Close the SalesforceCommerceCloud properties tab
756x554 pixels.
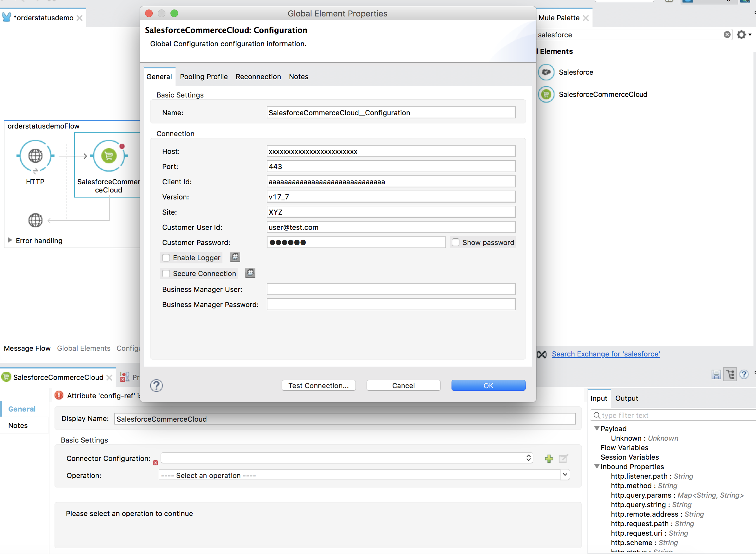pyautogui.click(x=109, y=378)
